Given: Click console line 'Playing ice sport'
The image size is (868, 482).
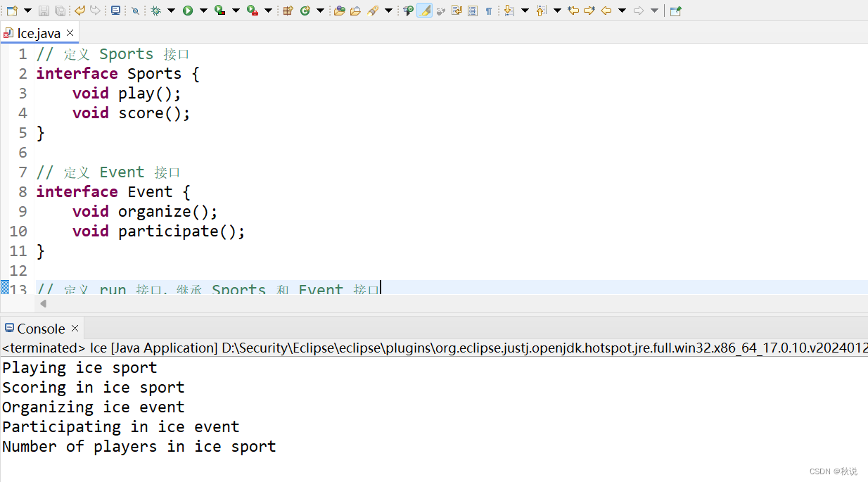Looking at the screenshot, I should [79, 368].
